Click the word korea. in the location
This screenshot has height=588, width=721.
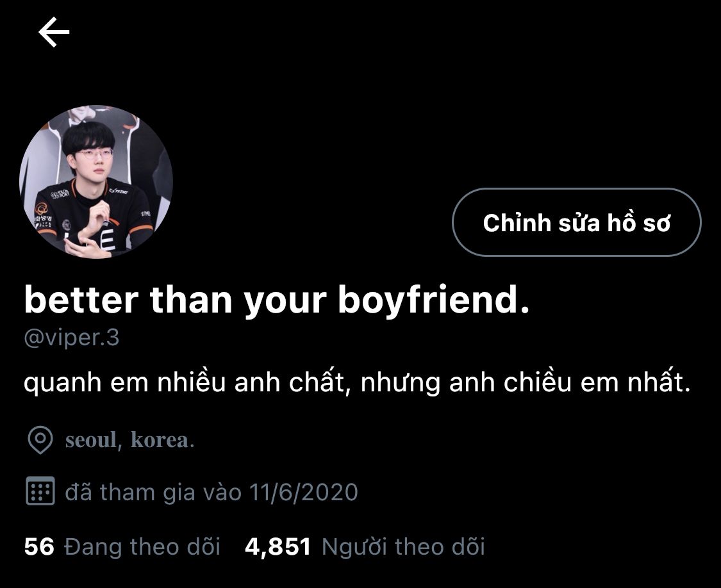point(162,440)
